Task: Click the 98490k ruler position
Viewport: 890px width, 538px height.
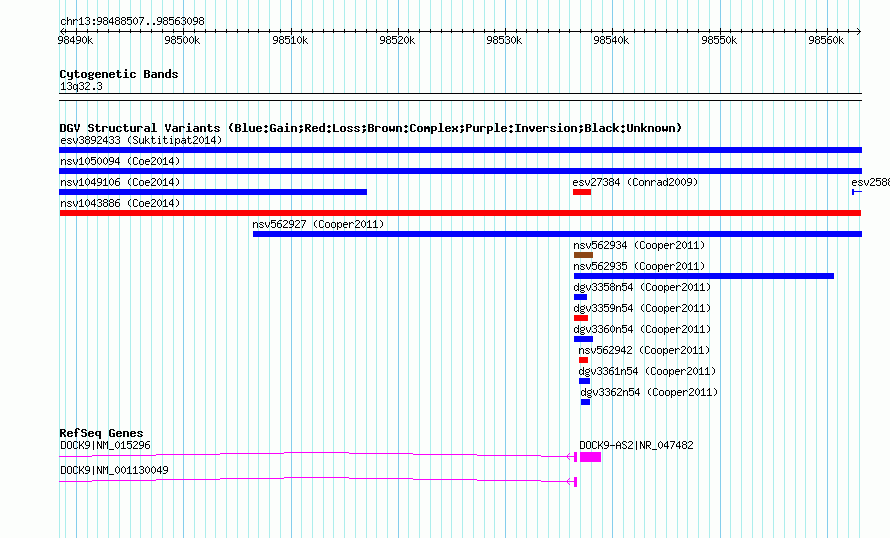Action: [x=75, y=40]
